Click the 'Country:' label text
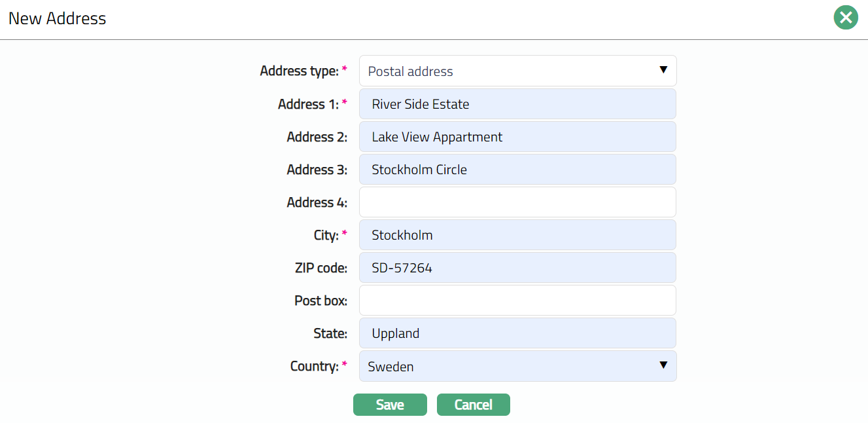This screenshot has height=423, width=868. point(314,366)
